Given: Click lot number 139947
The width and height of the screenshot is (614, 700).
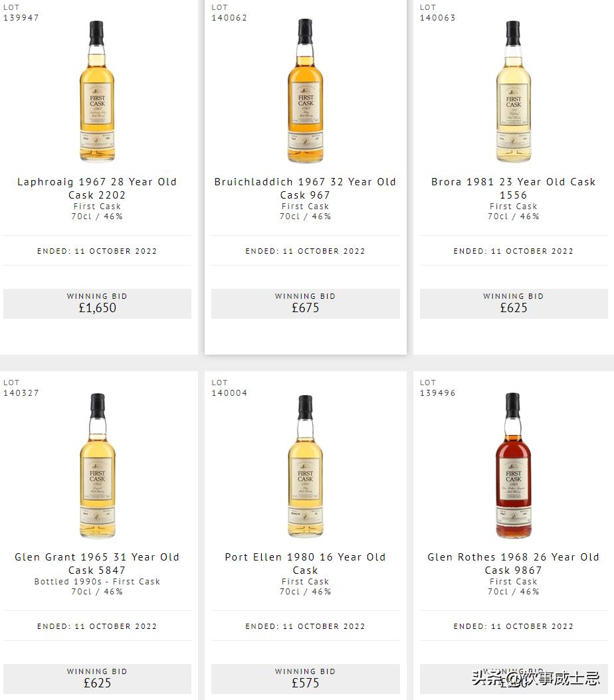Looking at the screenshot, I should (21, 18).
